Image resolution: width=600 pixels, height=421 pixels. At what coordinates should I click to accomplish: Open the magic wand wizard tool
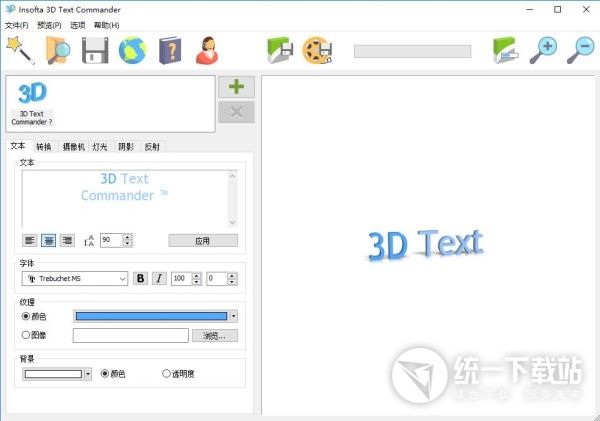[x=20, y=50]
